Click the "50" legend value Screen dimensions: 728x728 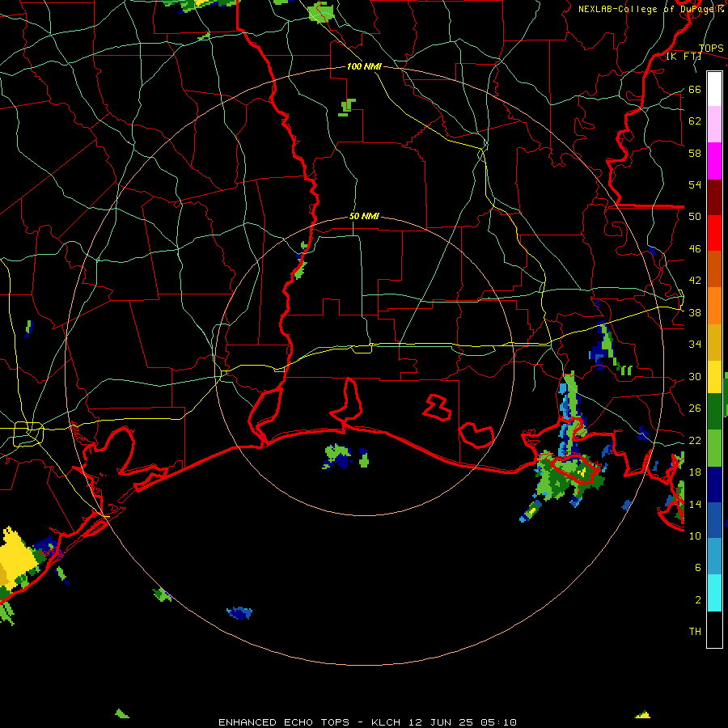695,216
